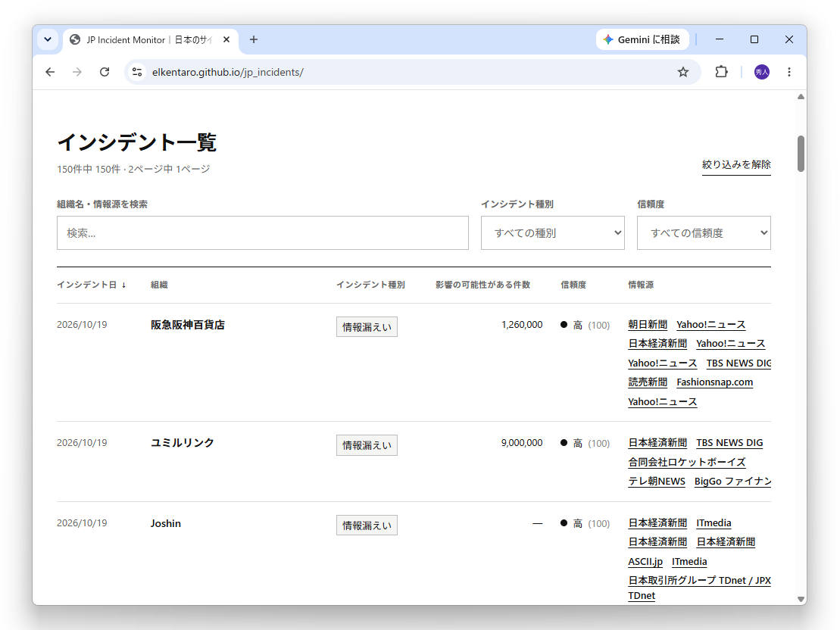Bookmark this page with star icon

click(683, 72)
